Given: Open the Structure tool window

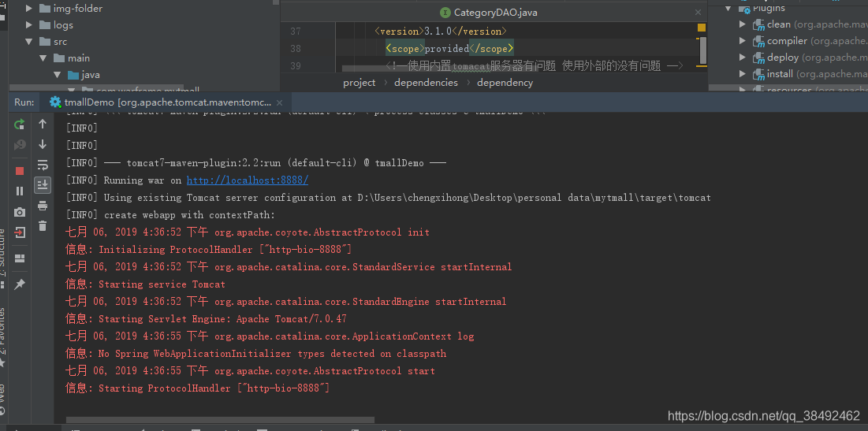Looking at the screenshot, I should pyautogui.click(x=3, y=251).
